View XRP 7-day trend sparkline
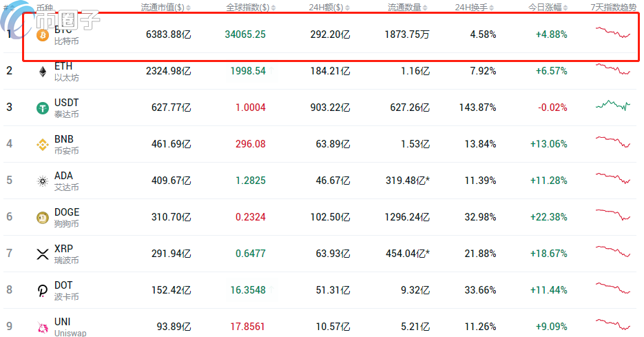This screenshot has width=644, height=337. pos(613,251)
